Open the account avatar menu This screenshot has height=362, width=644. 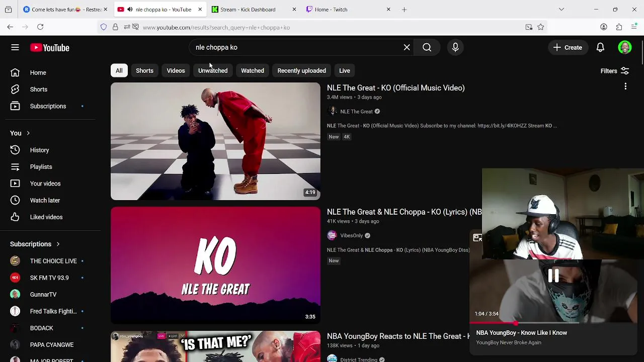pos(624,47)
